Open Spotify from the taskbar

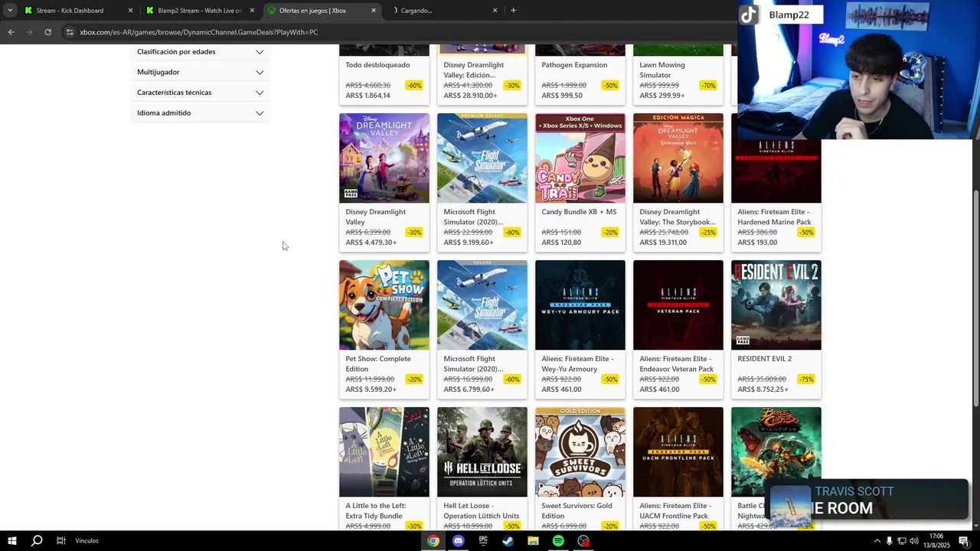pyautogui.click(x=558, y=541)
